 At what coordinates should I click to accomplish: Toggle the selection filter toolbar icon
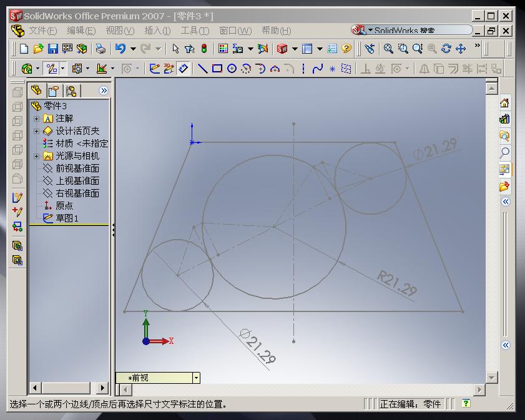190,49
